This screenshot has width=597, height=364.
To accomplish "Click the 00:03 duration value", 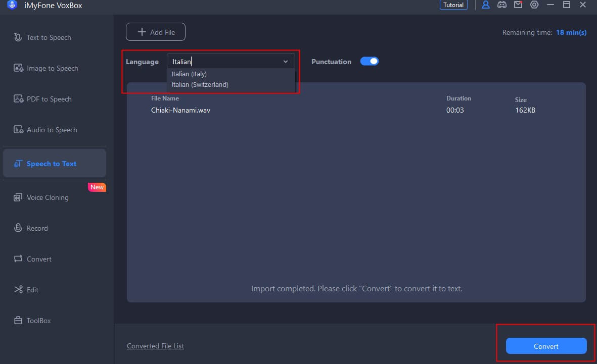I will [455, 110].
